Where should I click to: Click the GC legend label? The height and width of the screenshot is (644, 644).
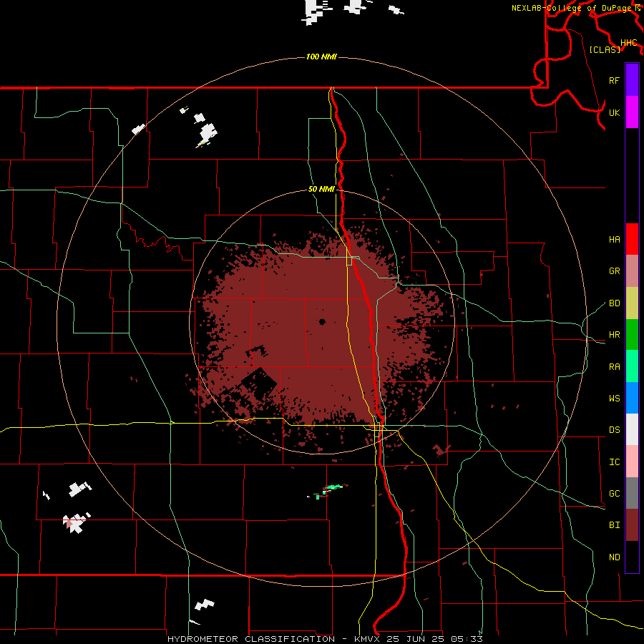(x=614, y=494)
